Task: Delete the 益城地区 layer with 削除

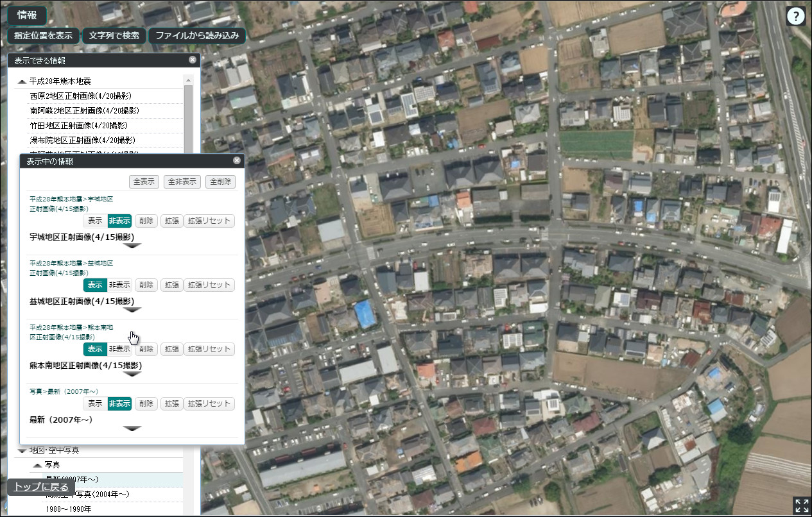Action: [146, 285]
